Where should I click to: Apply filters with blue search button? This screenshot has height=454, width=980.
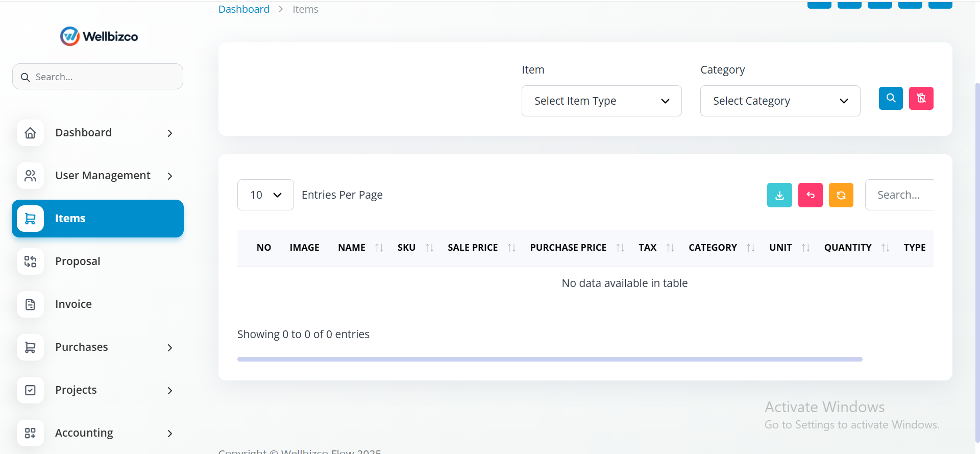(891, 98)
